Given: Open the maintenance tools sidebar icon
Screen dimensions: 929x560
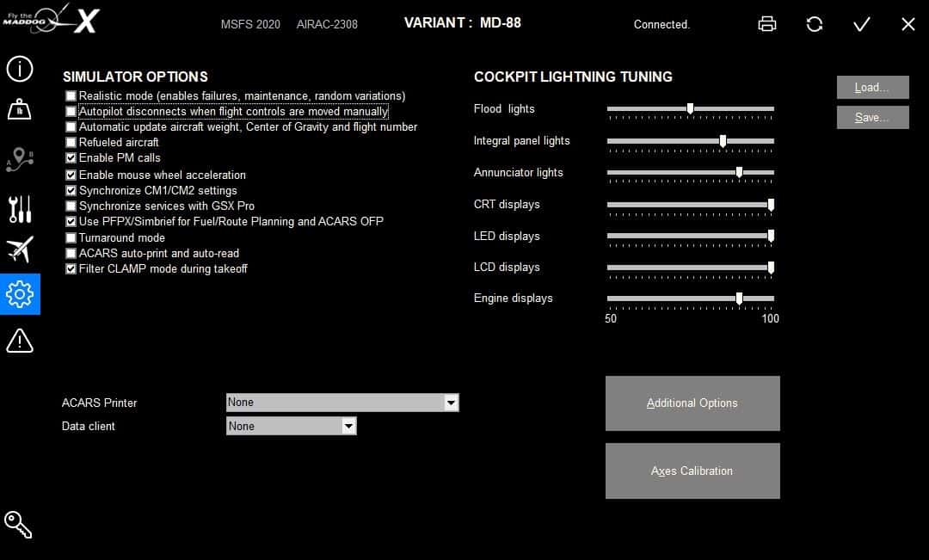Looking at the screenshot, I should [x=20, y=207].
